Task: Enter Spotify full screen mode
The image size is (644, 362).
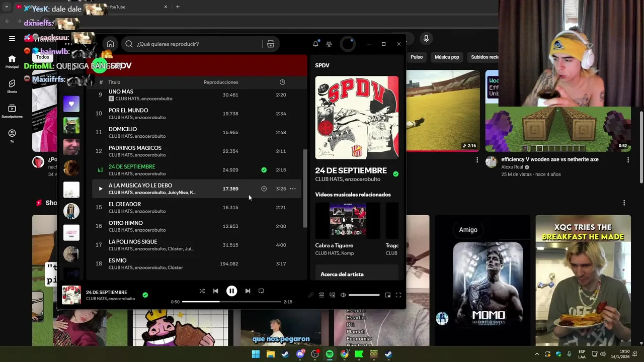Action: [x=398, y=295]
